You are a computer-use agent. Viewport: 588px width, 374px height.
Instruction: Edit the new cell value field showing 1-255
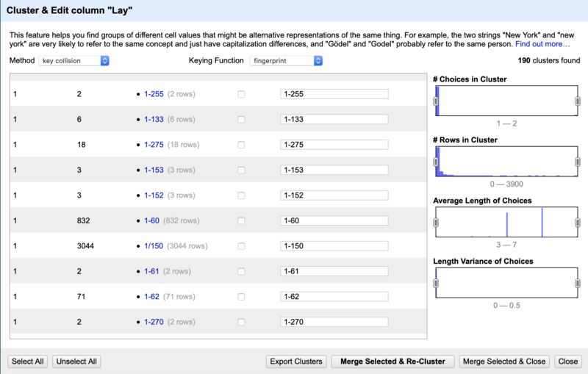tap(334, 94)
